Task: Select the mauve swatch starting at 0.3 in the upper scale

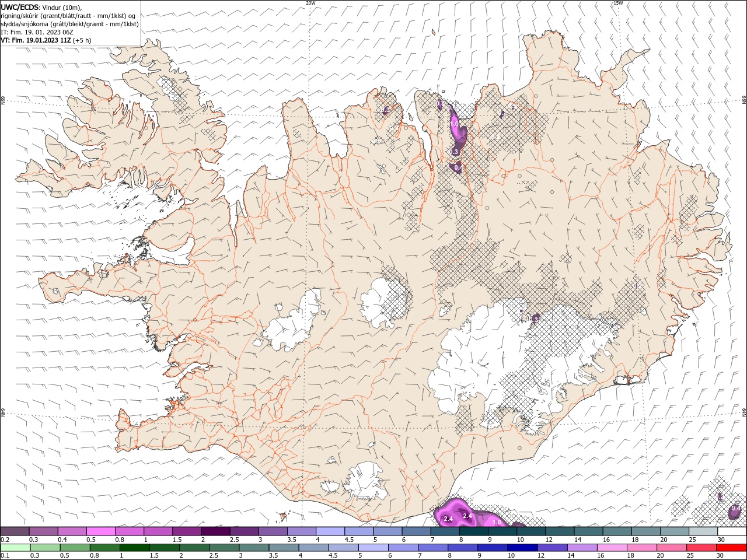Action: point(43,531)
